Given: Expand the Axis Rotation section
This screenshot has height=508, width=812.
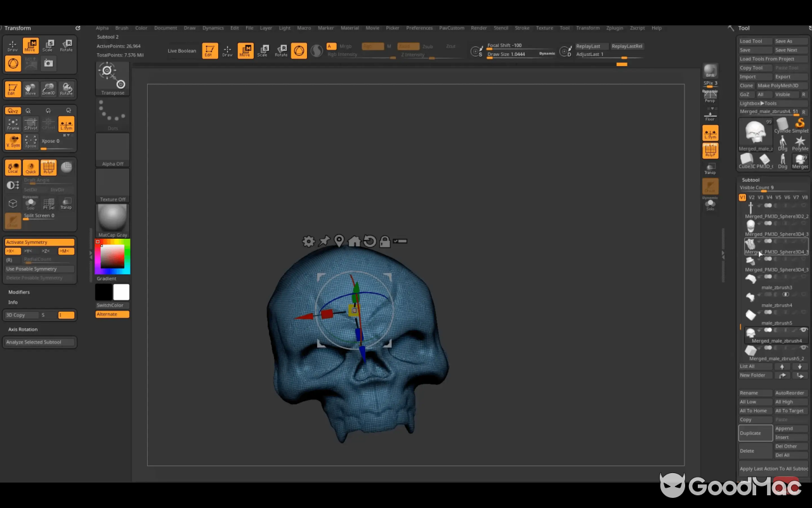Looking at the screenshot, I should pyautogui.click(x=24, y=329).
